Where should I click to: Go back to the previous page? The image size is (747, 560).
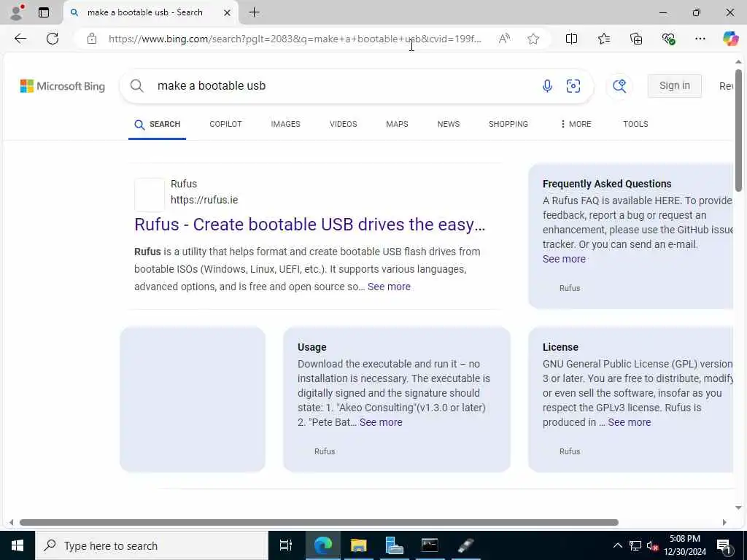point(20,39)
